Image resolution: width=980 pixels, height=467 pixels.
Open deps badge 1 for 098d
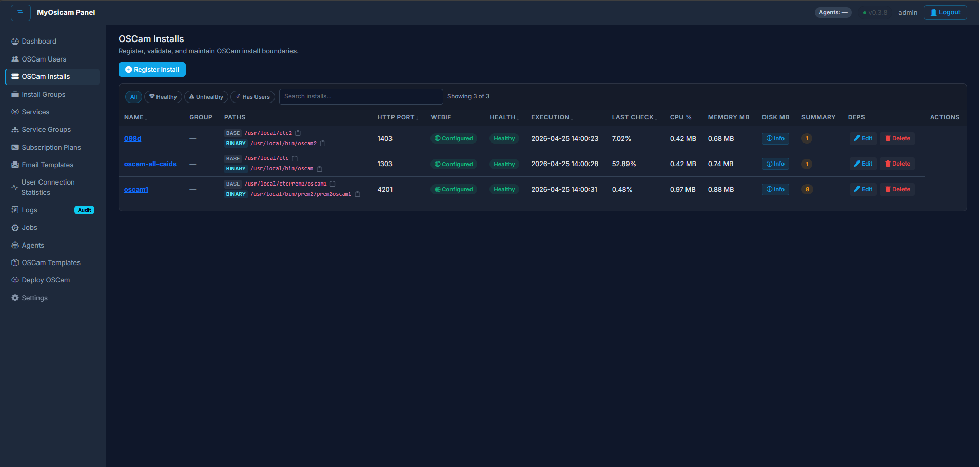pos(807,138)
